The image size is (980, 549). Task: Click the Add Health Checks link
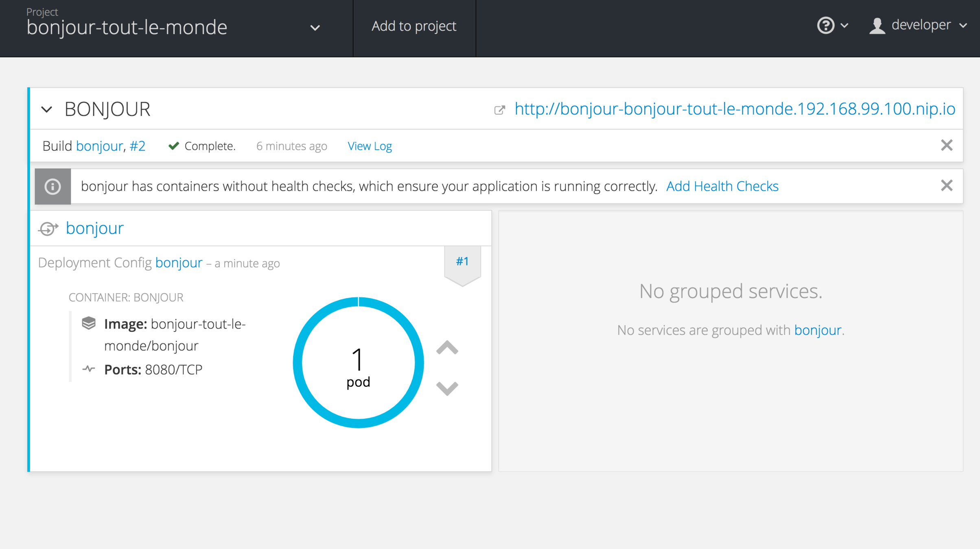click(x=722, y=186)
